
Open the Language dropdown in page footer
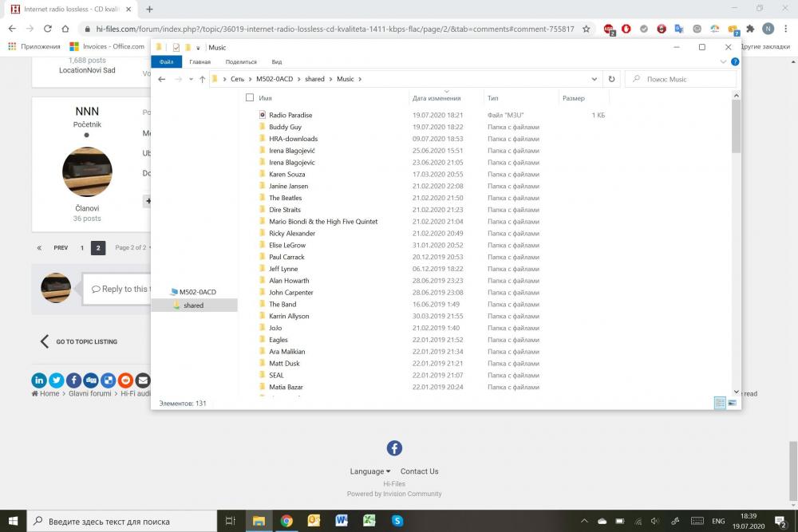pos(370,471)
